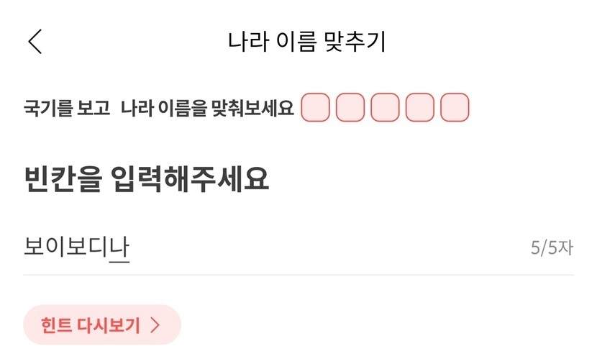Click the 국기를 보고 phrase
The height and width of the screenshot is (364, 597).
pos(67,109)
